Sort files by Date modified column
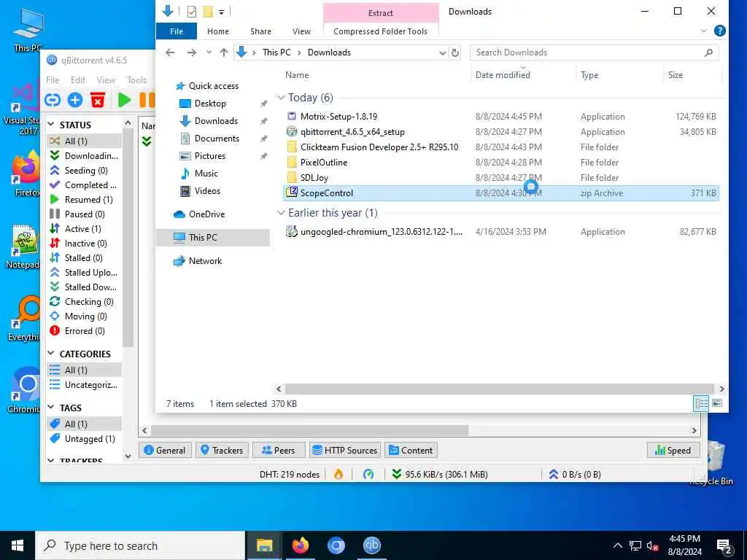 coord(503,75)
